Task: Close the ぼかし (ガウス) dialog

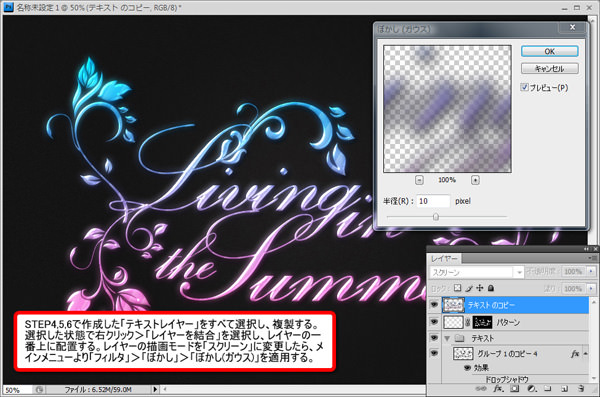Action: click(x=572, y=27)
